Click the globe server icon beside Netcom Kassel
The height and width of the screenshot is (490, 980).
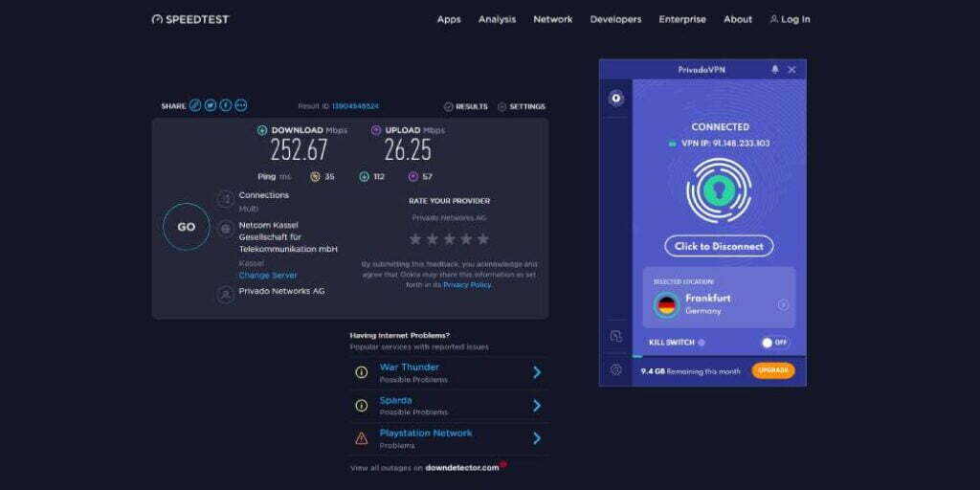click(x=226, y=229)
